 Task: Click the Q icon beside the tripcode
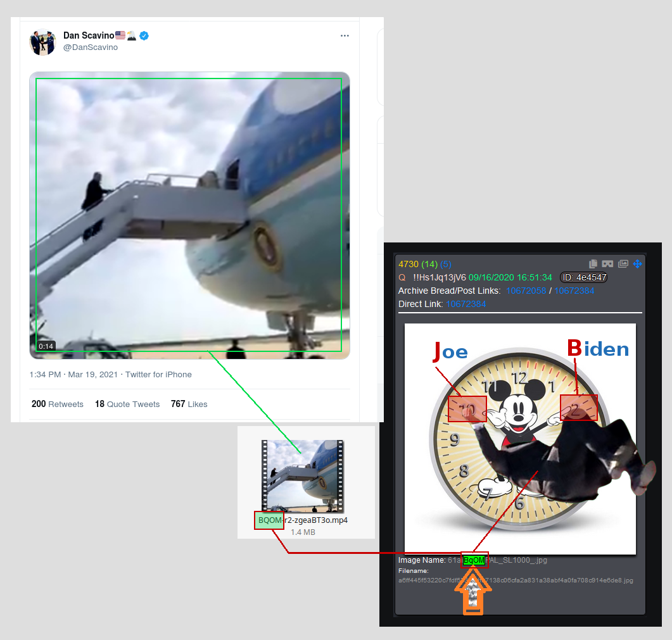(x=402, y=278)
